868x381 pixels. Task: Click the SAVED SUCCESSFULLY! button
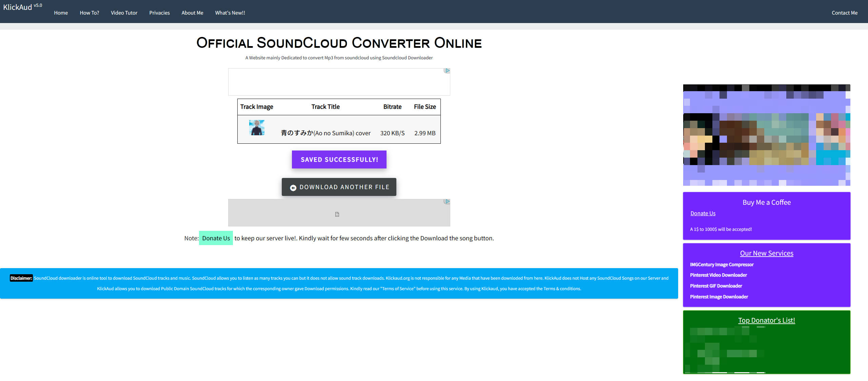[339, 159]
